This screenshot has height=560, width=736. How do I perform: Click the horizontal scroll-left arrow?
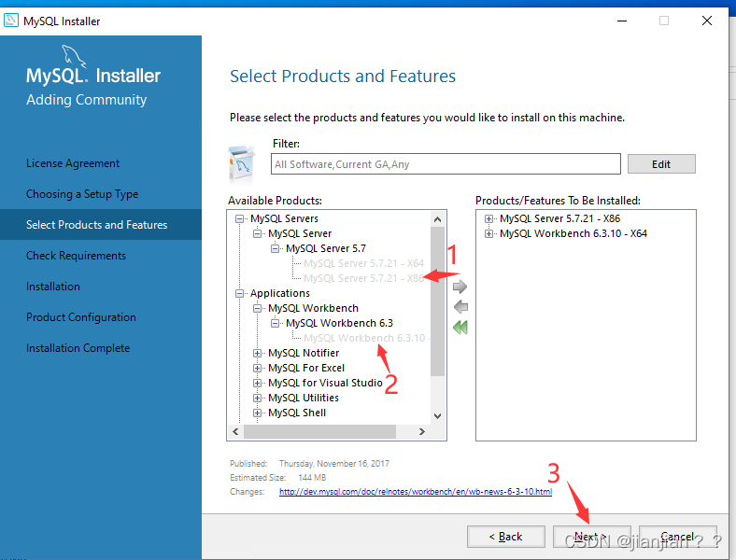tap(235, 431)
